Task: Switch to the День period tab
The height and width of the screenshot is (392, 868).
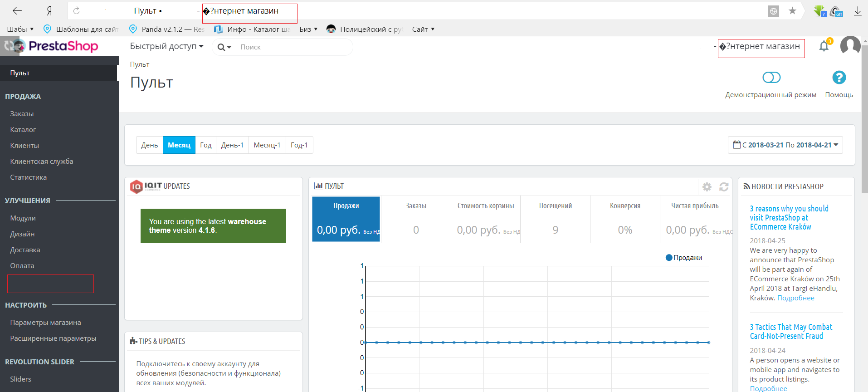Action: coord(150,145)
